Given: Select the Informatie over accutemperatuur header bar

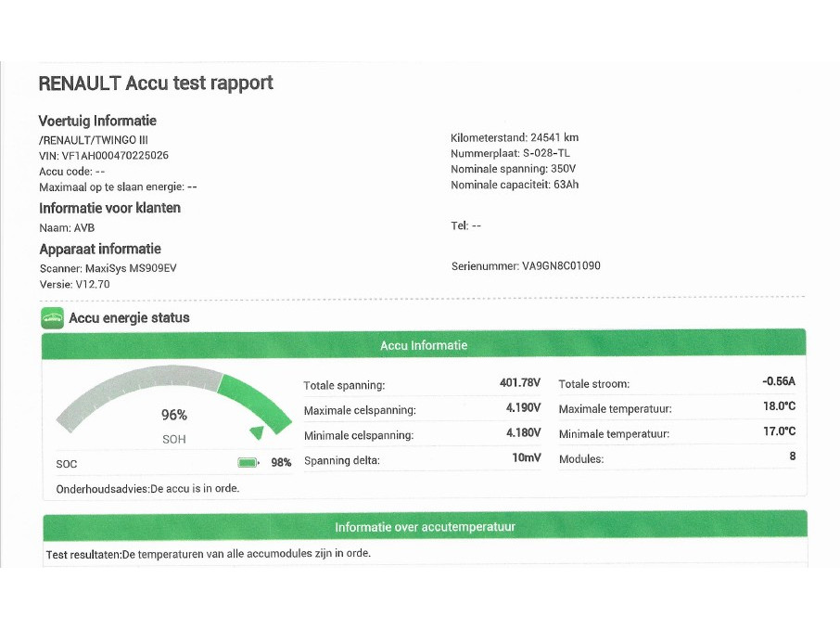Looking at the screenshot, I should coord(424,527).
